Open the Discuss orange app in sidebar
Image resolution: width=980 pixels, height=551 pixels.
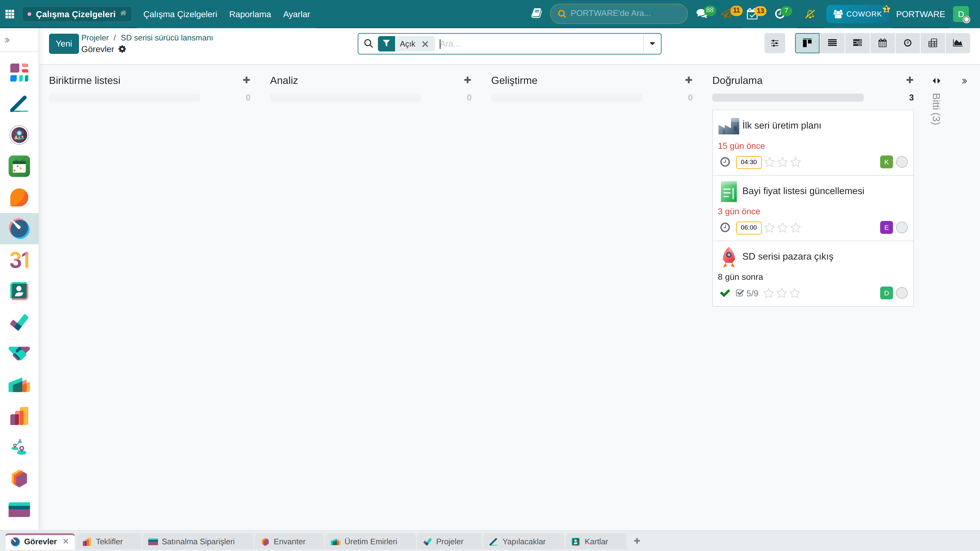click(19, 197)
